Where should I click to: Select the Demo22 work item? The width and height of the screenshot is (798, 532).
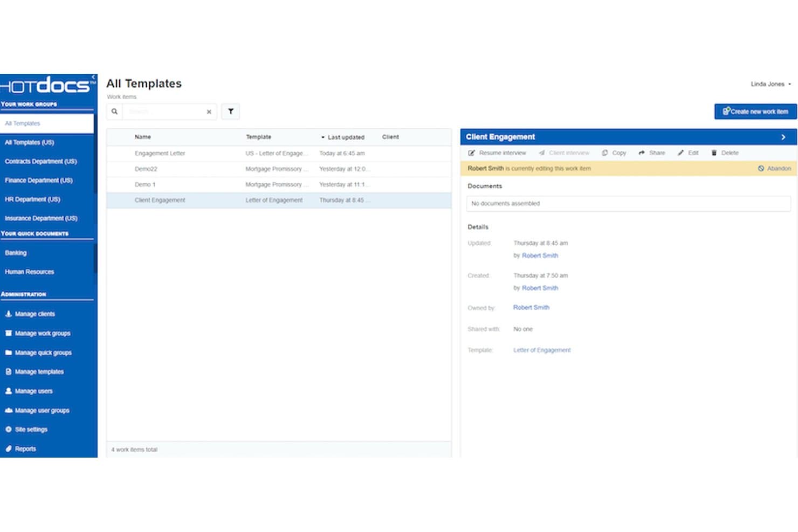point(279,169)
